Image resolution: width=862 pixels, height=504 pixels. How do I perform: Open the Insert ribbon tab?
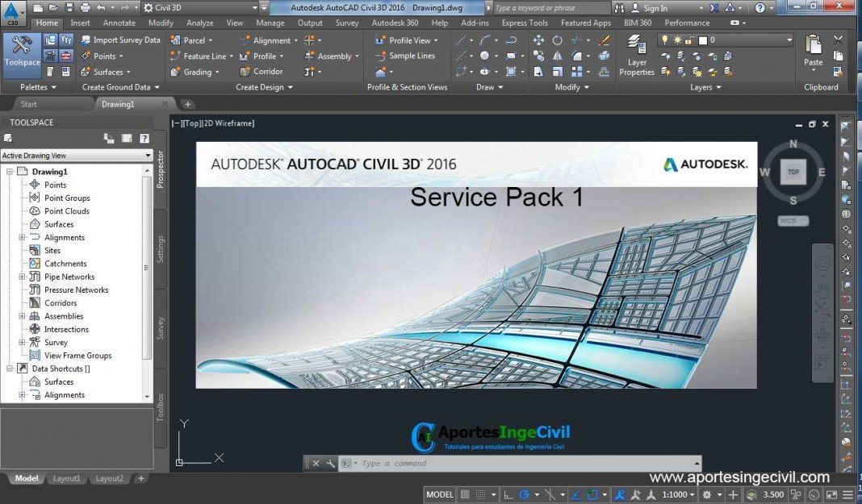(80, 23)
